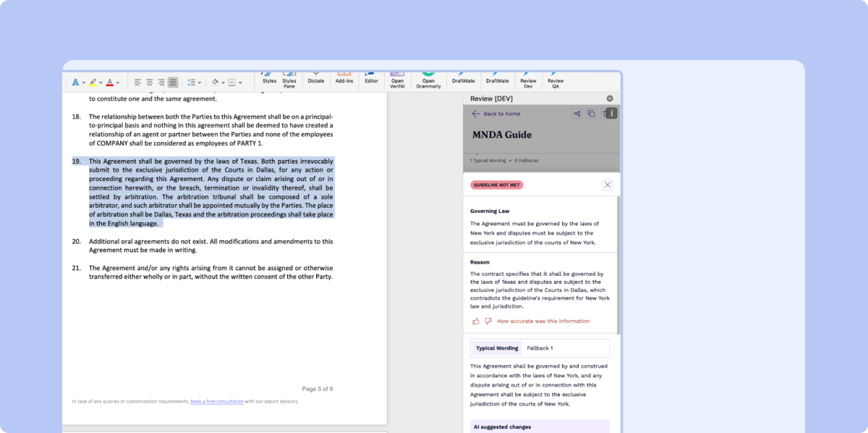Click thumbs up accuracy feedback

[x=475, y=321]
